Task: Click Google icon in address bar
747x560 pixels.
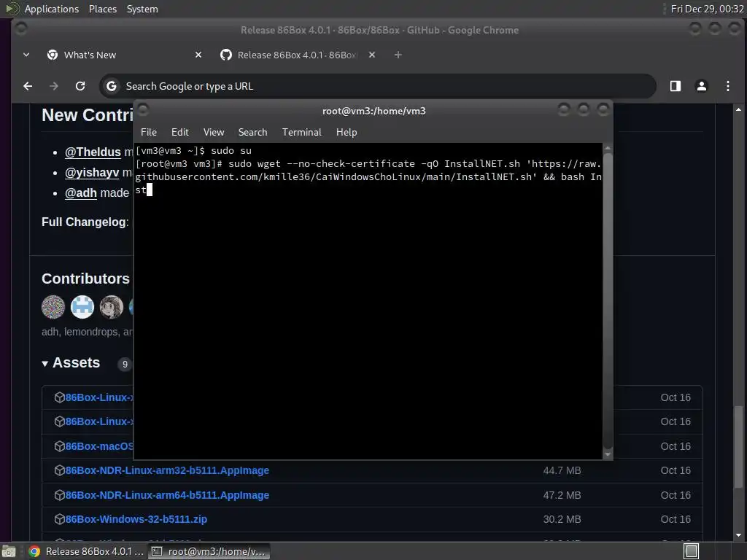Action: tap(112, 86)
